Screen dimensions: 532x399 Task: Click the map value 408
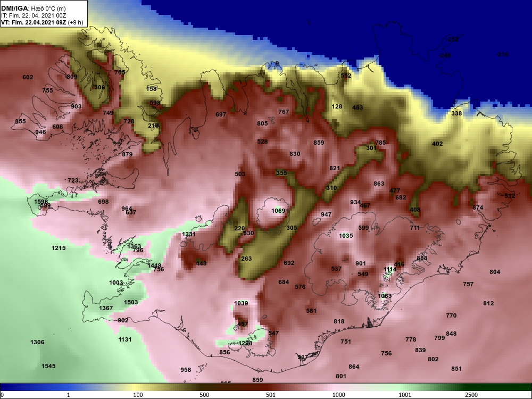point(415,210)
